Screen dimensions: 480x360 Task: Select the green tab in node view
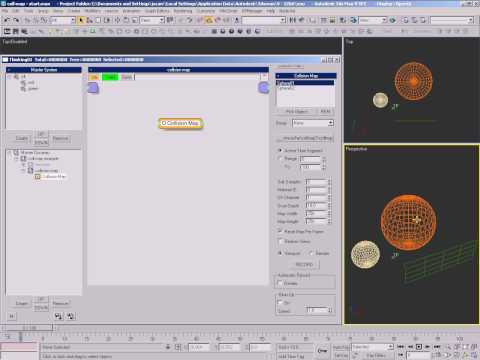[x=110, y=77]
